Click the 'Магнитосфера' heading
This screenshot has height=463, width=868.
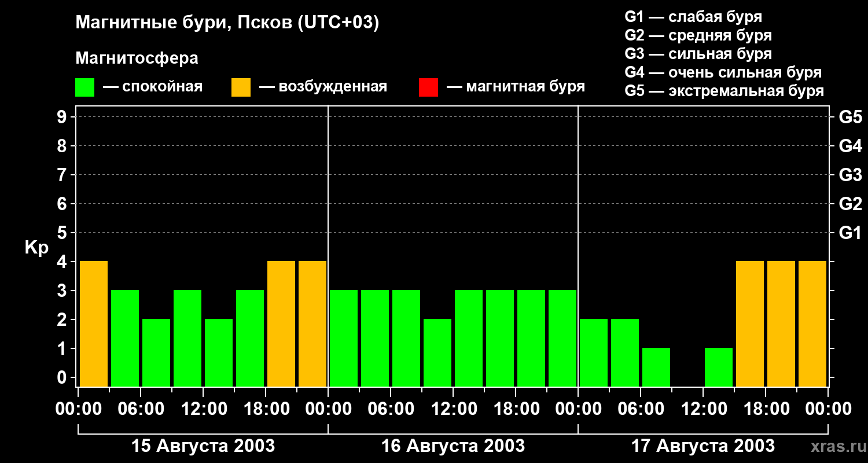(x=137, y=58)
